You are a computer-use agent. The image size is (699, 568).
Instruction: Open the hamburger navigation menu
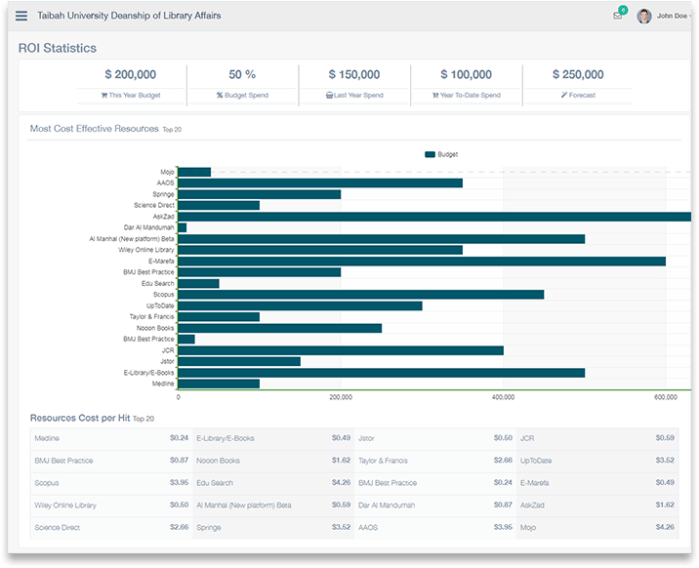tap(22, 16)
